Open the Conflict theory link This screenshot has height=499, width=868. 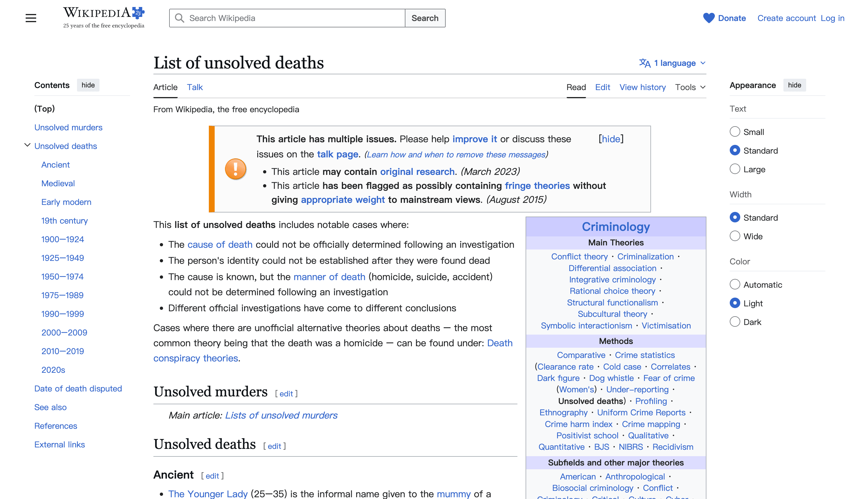coord(579,256)
